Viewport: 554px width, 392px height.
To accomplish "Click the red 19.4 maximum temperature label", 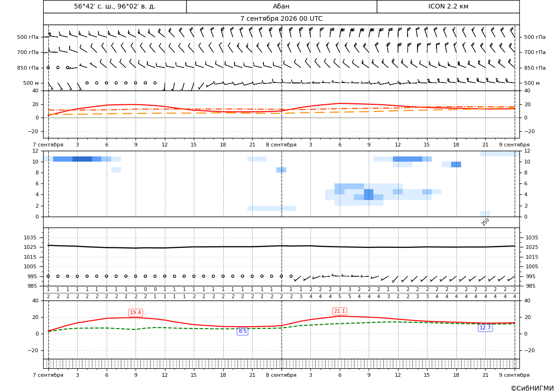I will click(x=136, y=312).
